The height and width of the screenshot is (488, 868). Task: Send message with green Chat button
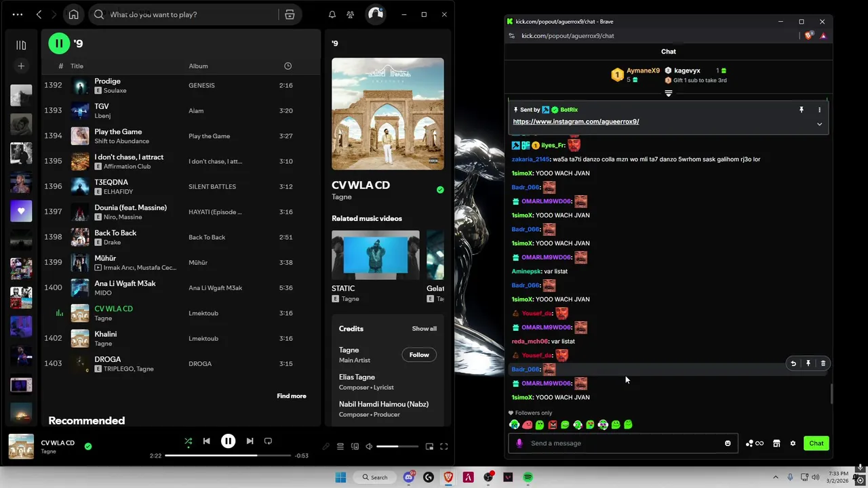(816, 443)
